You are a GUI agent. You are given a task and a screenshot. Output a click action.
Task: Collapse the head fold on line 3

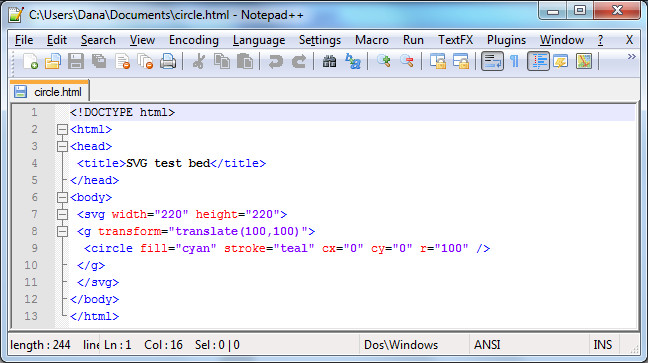click(62, 146)
